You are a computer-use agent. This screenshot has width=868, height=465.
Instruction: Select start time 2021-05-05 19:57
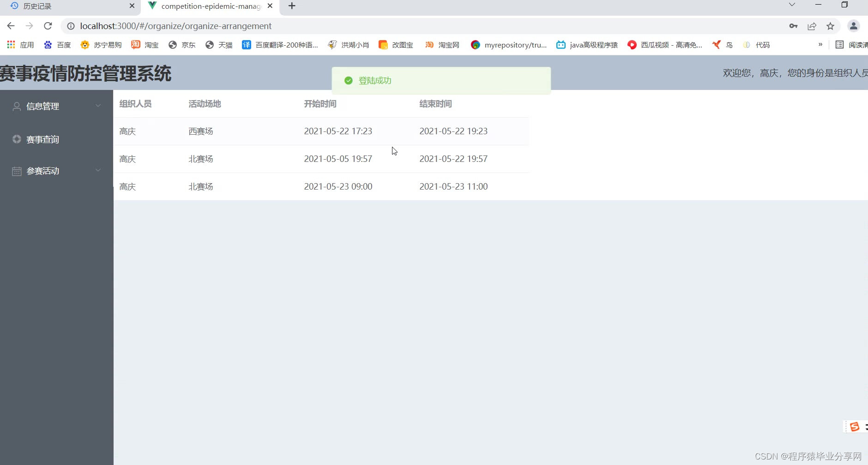point(338,159)
